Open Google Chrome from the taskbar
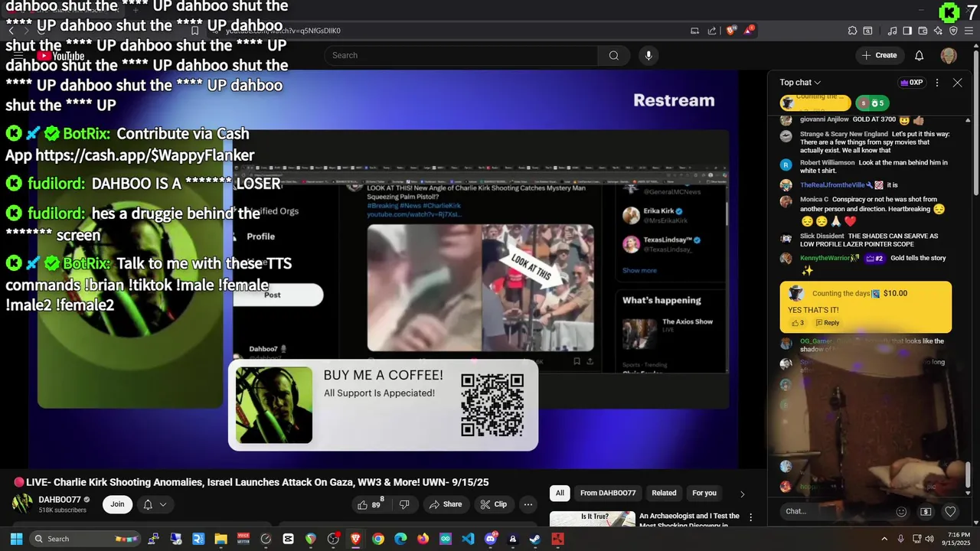 (x=378, y=539)
